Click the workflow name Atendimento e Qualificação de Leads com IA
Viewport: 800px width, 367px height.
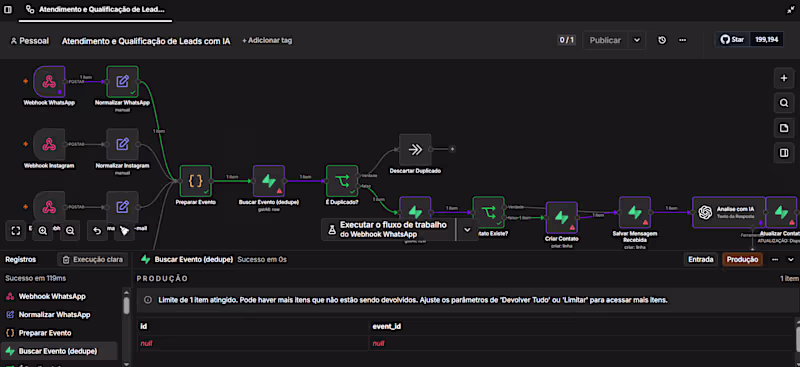click(x=146, y=41)
